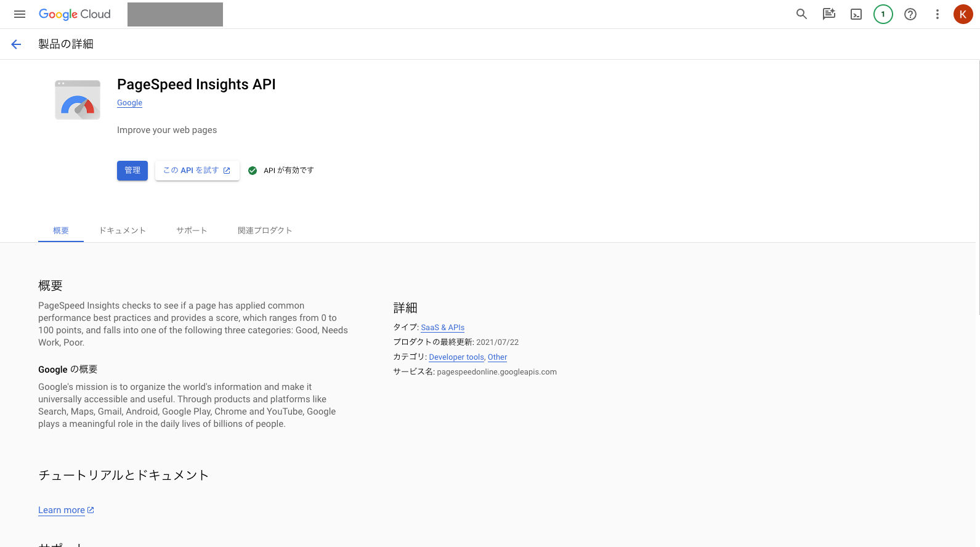Open the main navigation hamburger menu
This screenshot has width=980, height=547.
tap(20, 14)
